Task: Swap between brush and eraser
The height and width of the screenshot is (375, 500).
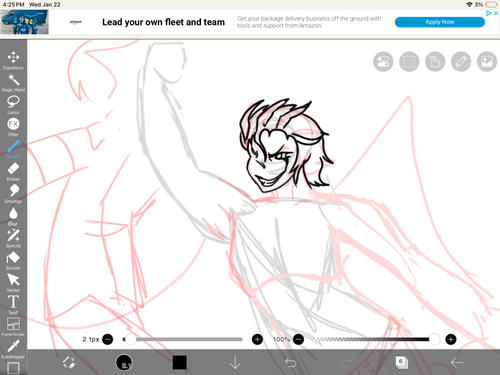Action: click(69, 362)
